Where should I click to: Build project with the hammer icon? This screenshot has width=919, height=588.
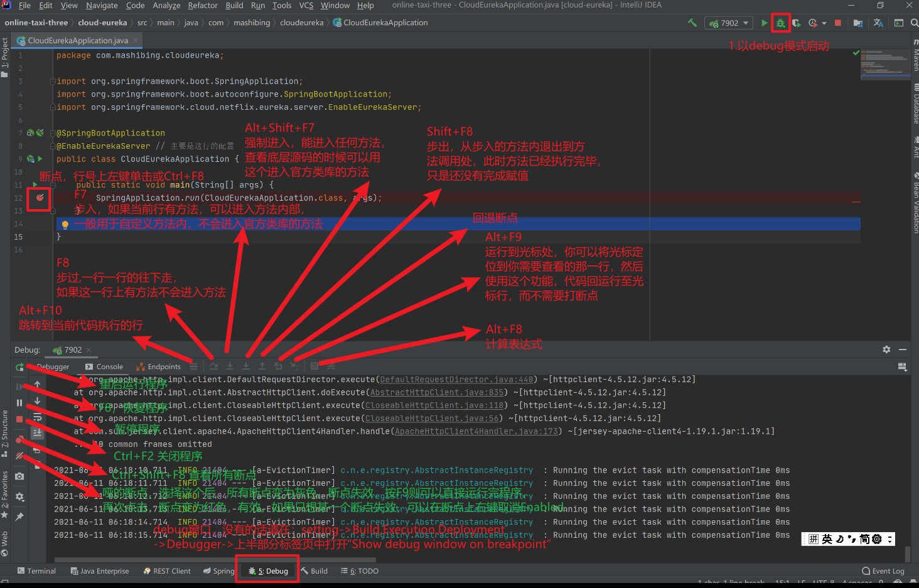click(692, 23)
